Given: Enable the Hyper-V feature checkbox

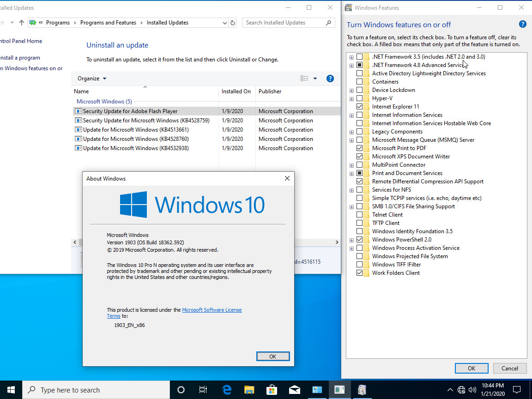Looking at the screenshot, I should coord(360,98).
